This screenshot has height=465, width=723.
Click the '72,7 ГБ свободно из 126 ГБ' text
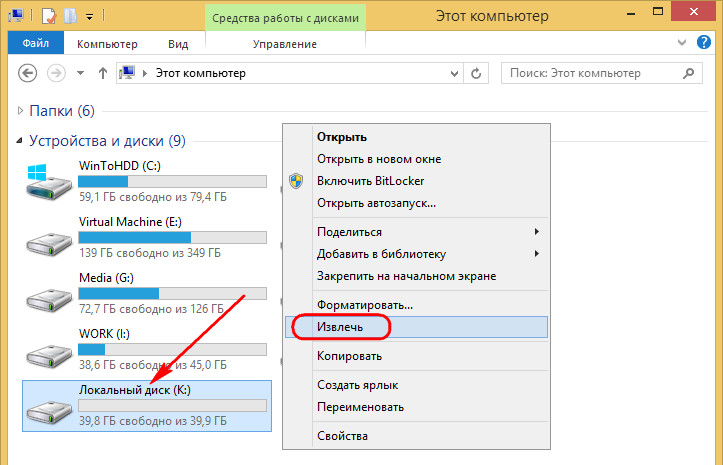151,309
